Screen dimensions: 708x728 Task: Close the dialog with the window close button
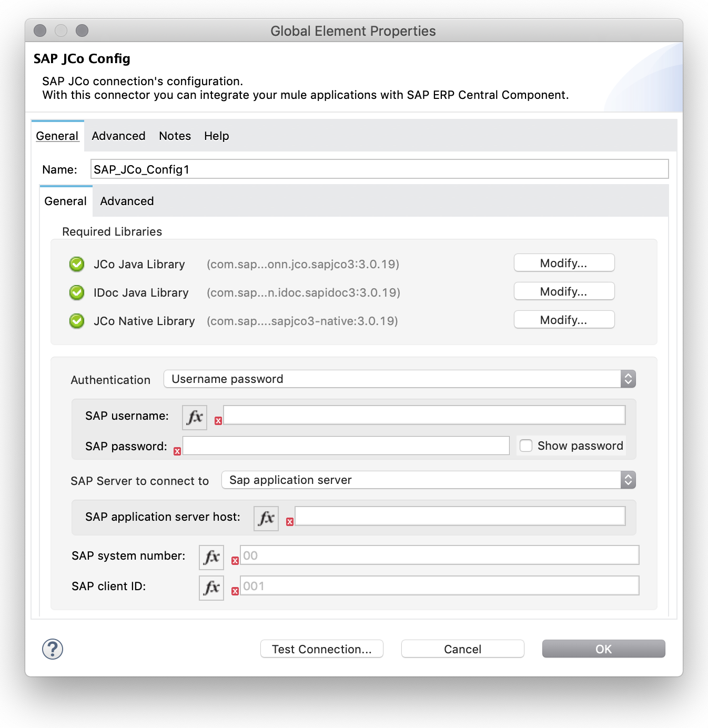tap(40, 31)
